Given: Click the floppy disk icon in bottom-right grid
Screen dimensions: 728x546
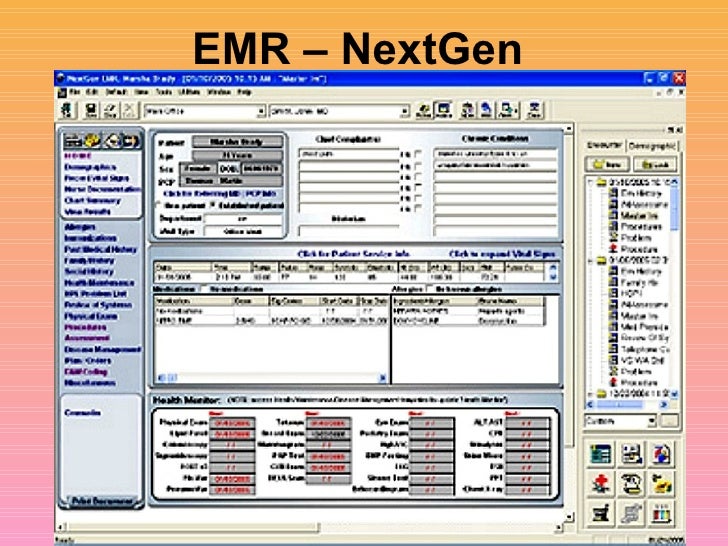Looking at the screenshot, I should click(x=630, y=454).
